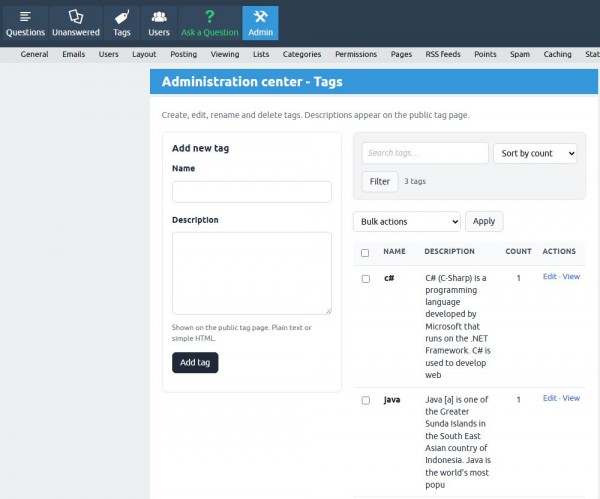Viewport: 600px width, 499px height.
Task: Select the Posting admin tab
Action: click(x=184, y=54)
